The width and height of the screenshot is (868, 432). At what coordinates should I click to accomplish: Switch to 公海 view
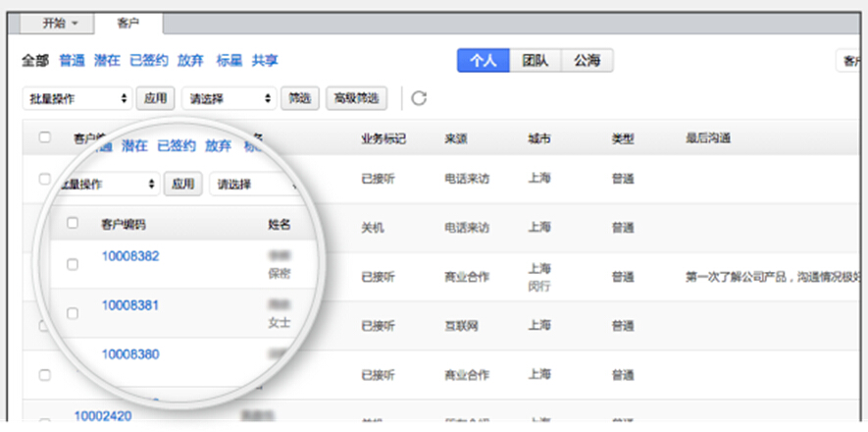click(587, 61)
